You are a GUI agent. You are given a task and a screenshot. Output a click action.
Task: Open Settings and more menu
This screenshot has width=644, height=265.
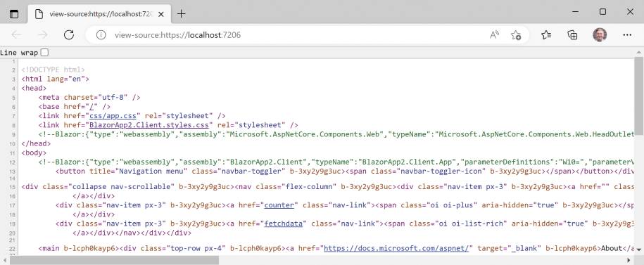click(626, 35)
